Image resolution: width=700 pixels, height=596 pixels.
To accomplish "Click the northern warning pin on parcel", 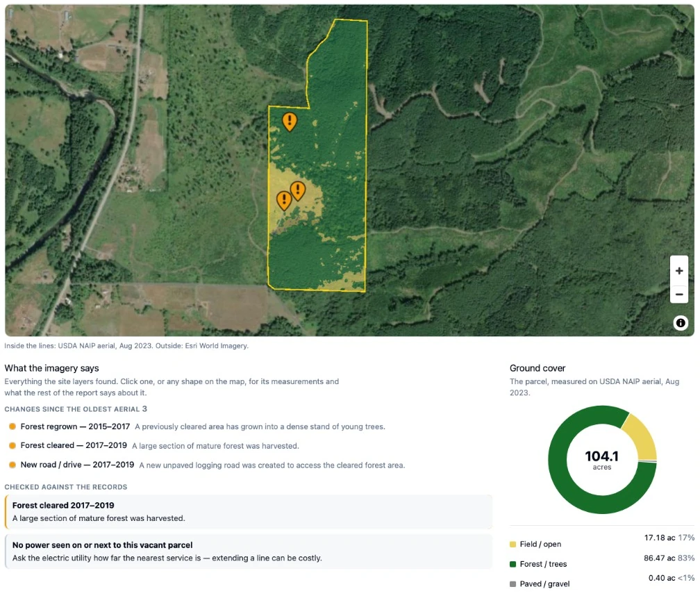I will (290, 122).
